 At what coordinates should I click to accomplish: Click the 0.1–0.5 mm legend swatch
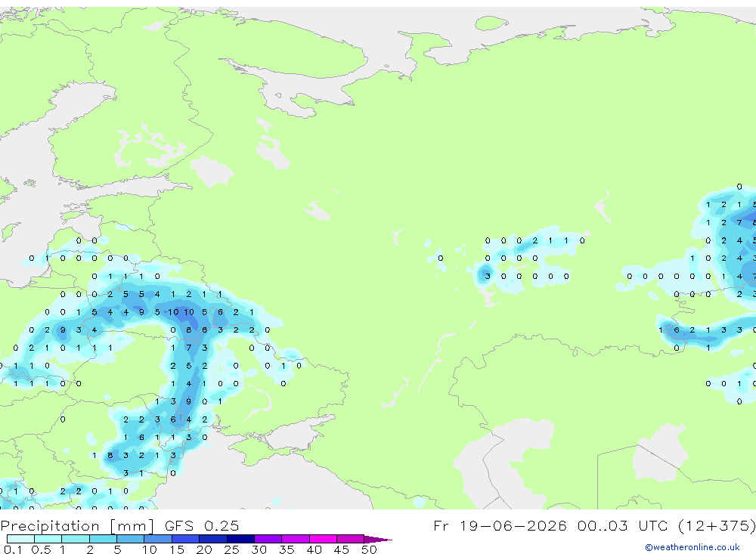pos(20,539)
